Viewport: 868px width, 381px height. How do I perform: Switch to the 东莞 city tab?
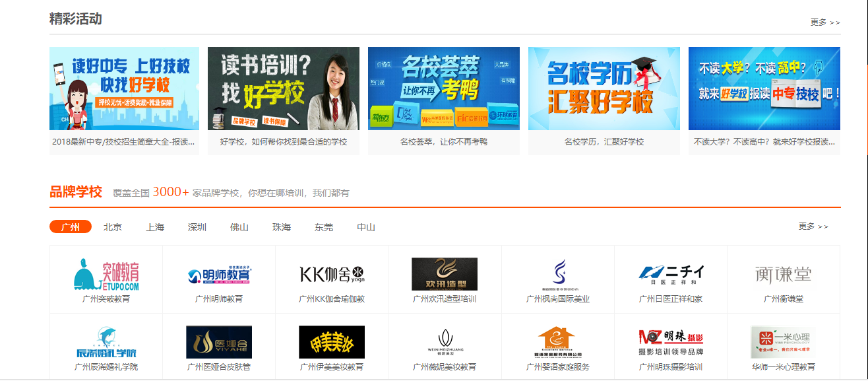[324, 227]
